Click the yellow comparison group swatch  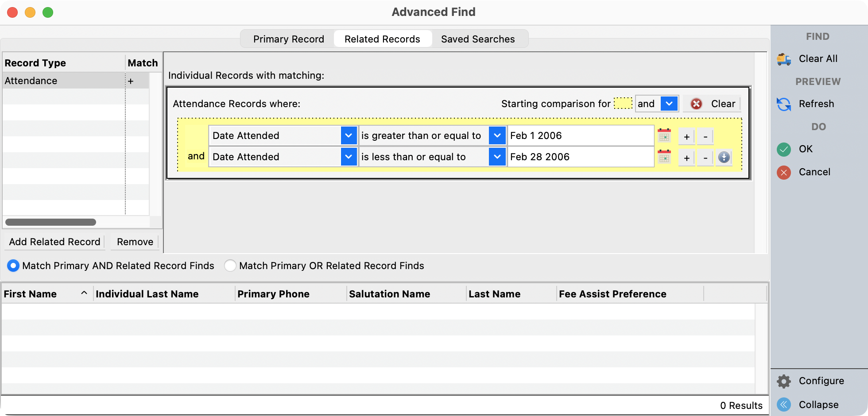pyautogui.click(x=623, y=104)
